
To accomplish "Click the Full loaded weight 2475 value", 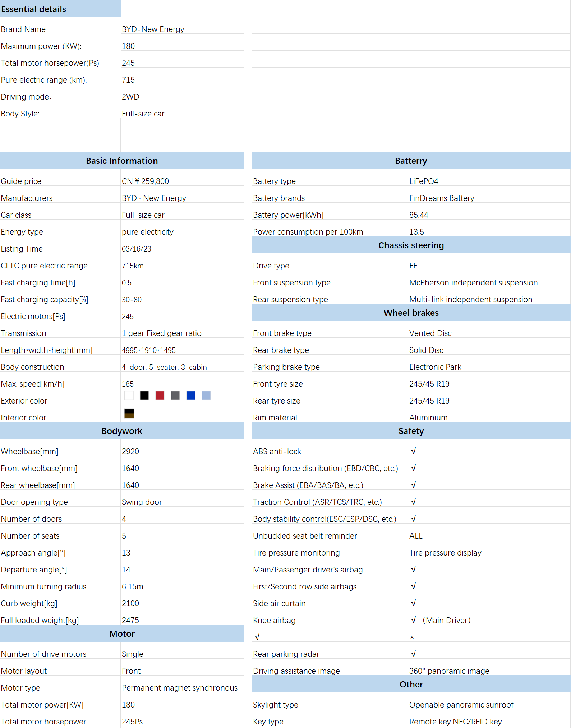I will pos(130,620).
